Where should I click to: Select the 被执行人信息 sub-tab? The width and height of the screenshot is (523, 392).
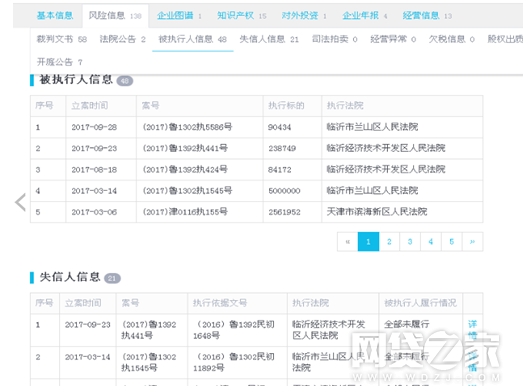192,39
